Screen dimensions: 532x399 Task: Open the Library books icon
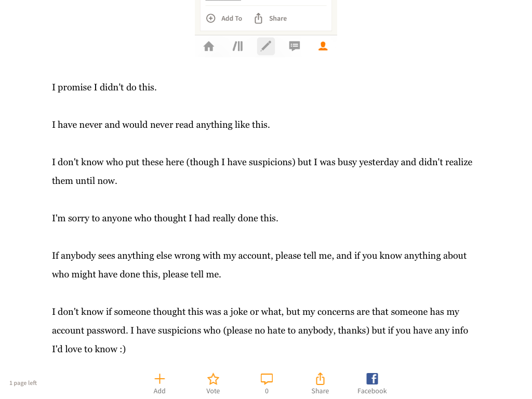(x=237, y=46)
